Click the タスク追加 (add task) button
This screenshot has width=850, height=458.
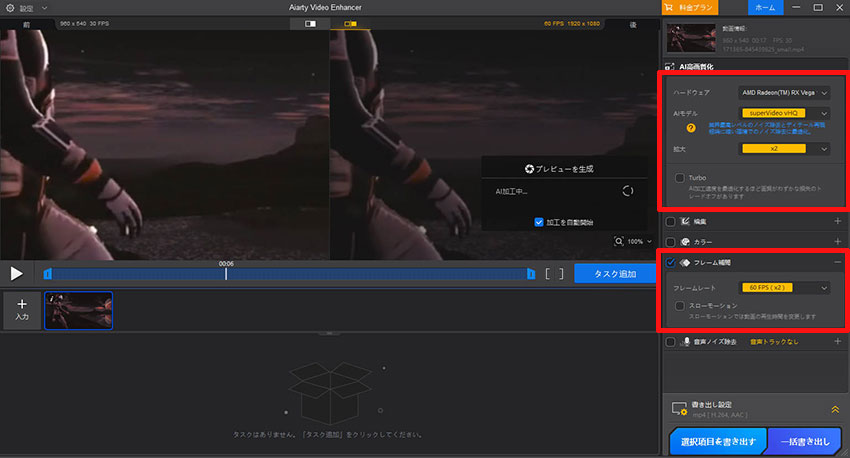(x=615, y=274)
